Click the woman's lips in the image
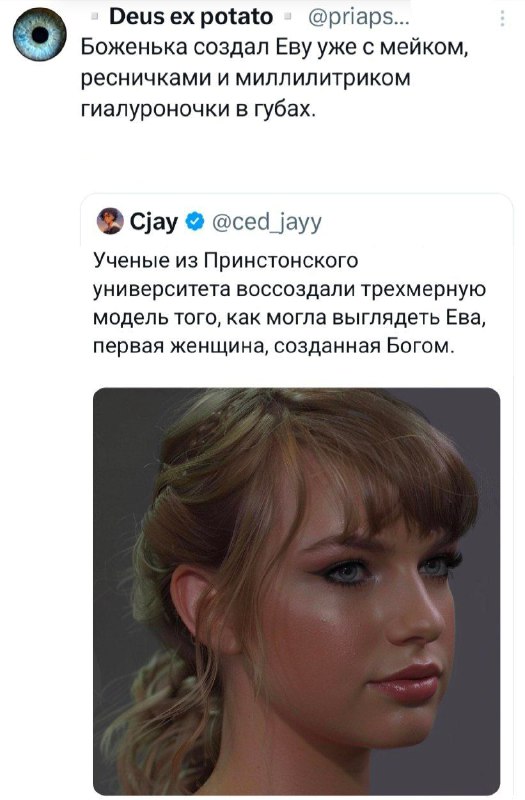The image size is (525, 800). tap(406, 682)
